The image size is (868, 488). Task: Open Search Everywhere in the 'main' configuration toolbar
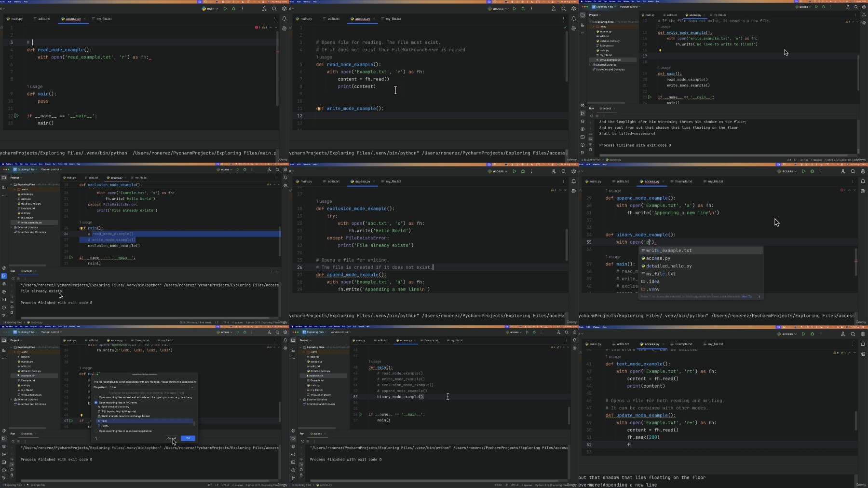274,9
